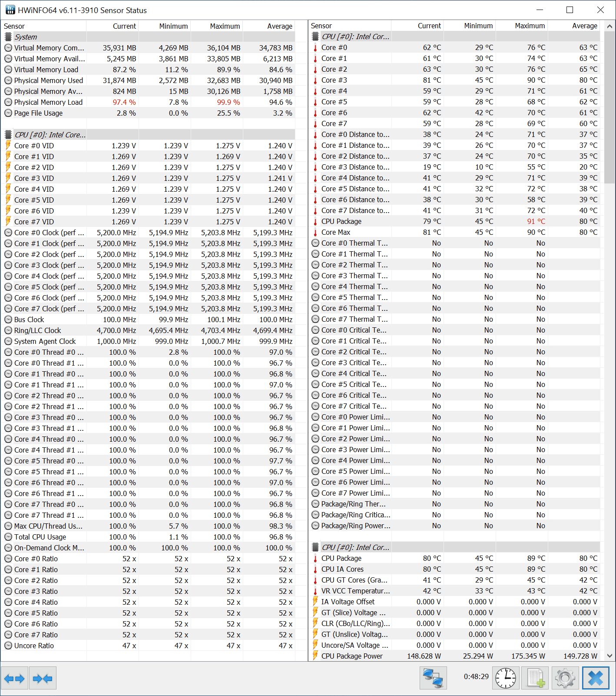Click the HWiNFO64 title bar app icon
The width and height of the screenshot is (616, 696).
[10, 10]
